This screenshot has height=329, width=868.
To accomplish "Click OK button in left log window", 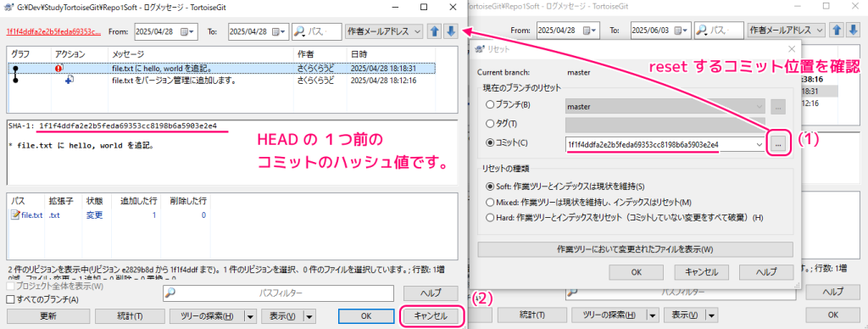I will tap(365, 316).
